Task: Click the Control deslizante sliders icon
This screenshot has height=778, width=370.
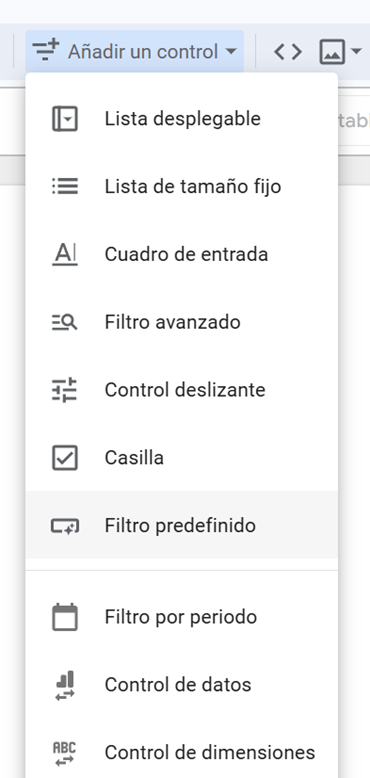Action: tap(65, 390)
